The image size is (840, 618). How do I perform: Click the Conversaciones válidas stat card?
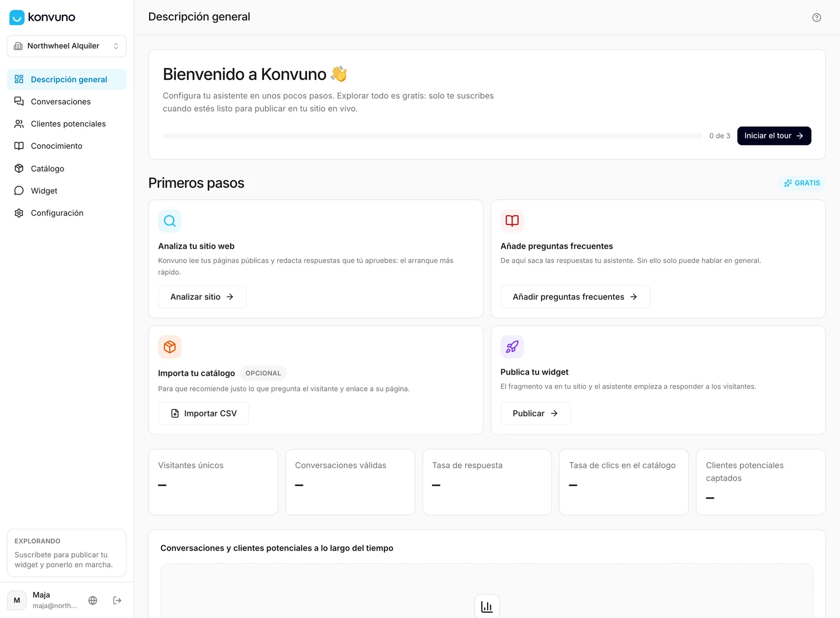click(350, 482)
